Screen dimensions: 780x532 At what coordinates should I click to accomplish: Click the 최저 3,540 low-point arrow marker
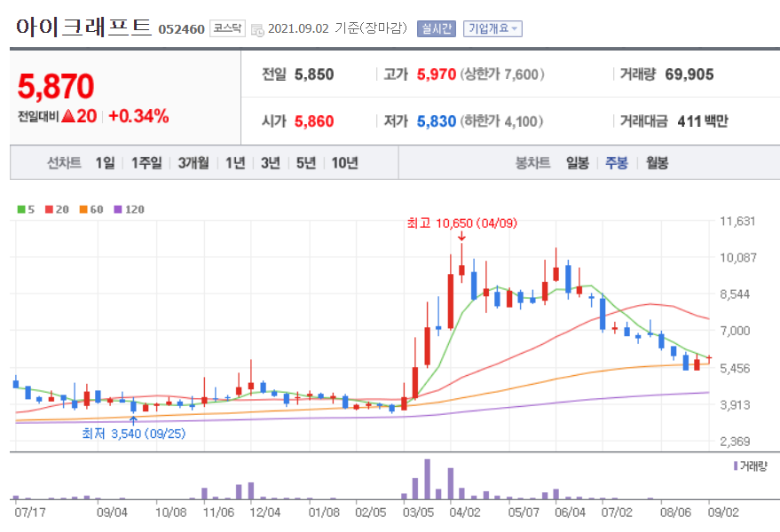135,419
